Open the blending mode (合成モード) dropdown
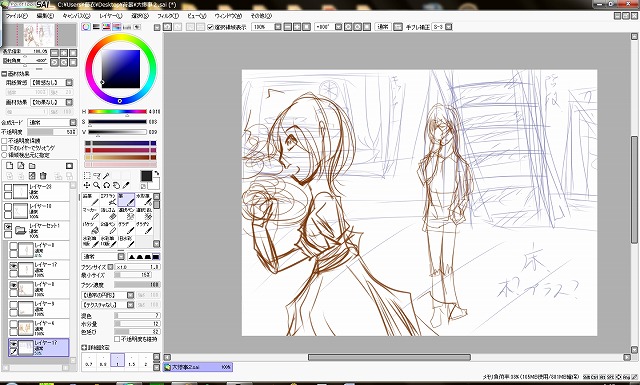640x385 pixels. coord(52,122)
